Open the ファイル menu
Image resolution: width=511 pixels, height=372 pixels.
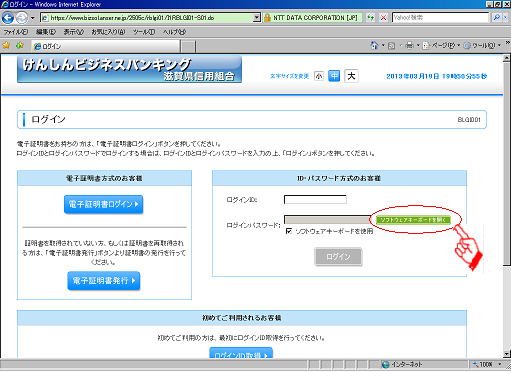click(15, 32)
